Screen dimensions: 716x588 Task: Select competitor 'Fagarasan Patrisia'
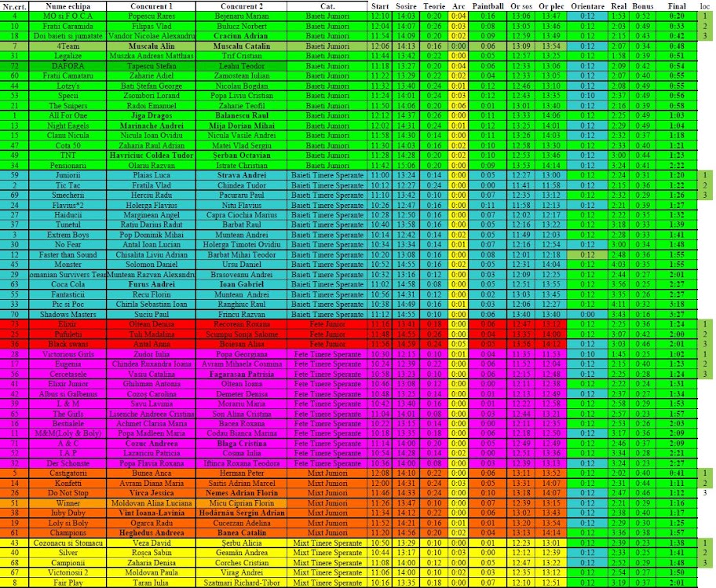242,374
